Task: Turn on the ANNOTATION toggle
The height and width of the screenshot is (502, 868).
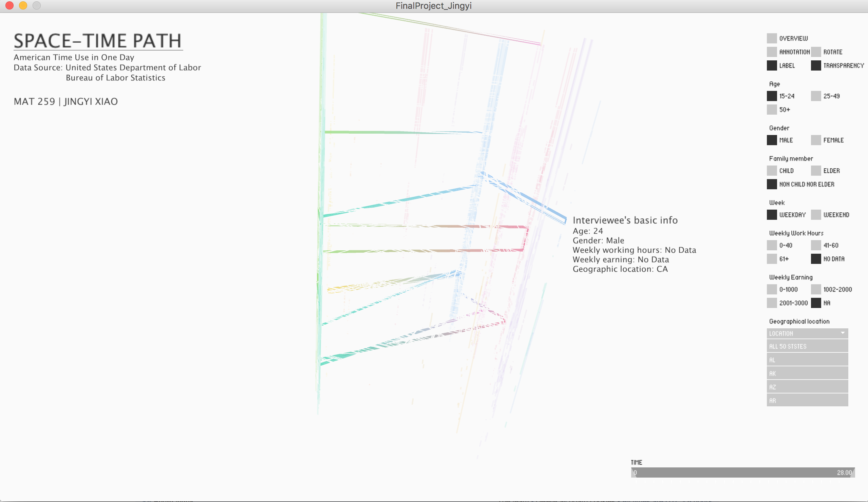Action: click(x=772, y=52)
